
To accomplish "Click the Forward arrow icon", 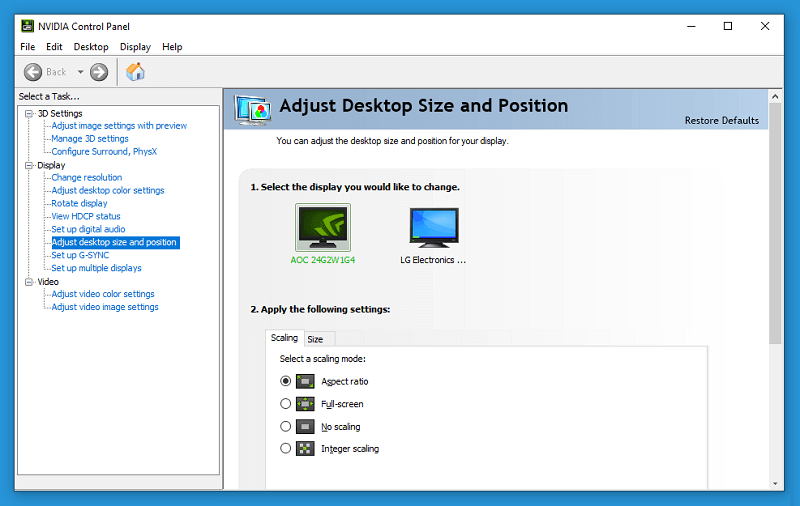I will coord(99,72).
